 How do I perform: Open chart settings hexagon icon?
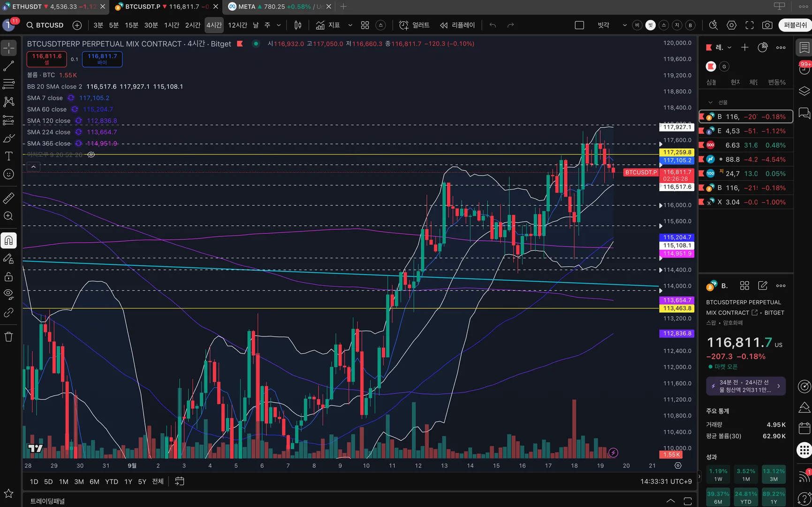[x=731, y=25]
